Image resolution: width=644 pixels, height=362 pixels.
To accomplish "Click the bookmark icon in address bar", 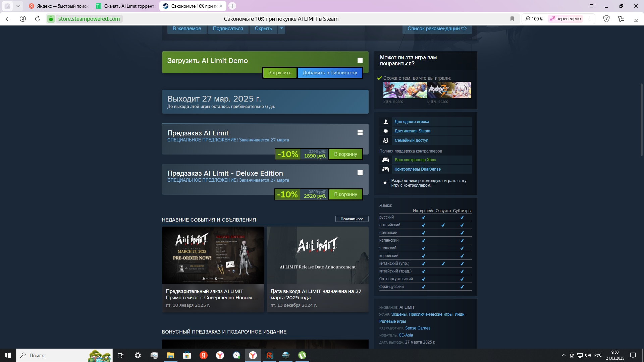I will click(x=512, y=19).
